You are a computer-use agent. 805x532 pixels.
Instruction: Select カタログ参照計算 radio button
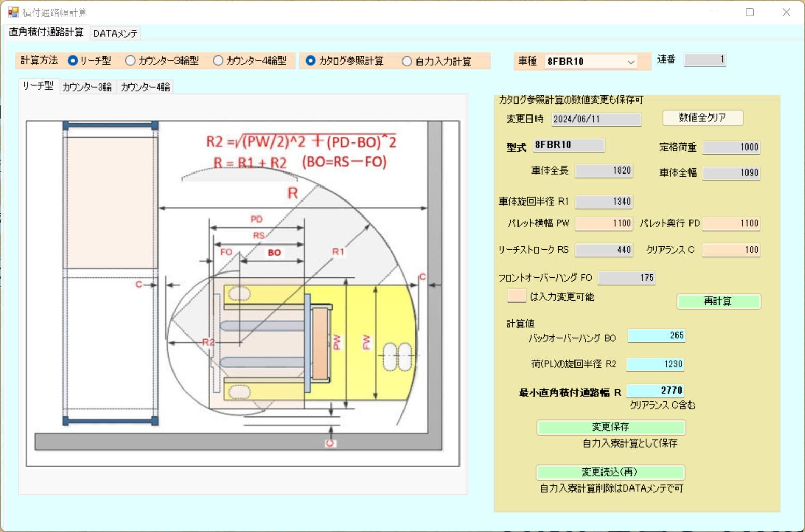tap(311, 61)
